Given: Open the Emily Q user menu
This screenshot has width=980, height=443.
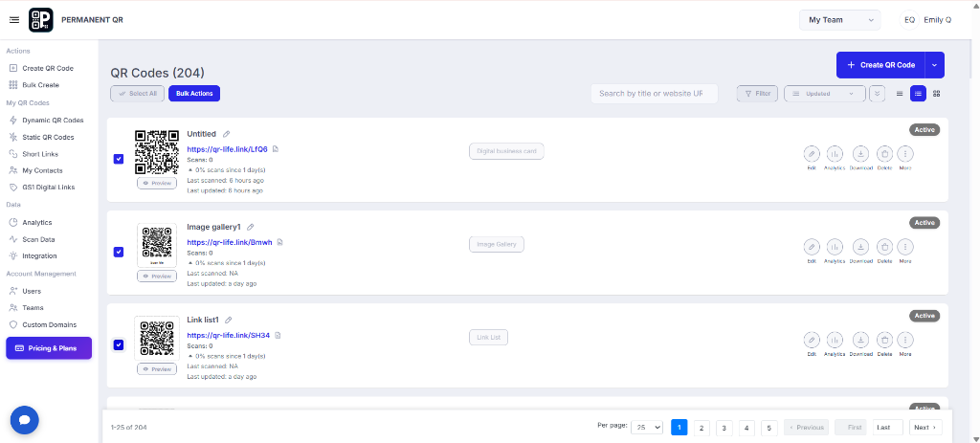Looking at the screenshot, I should pyautogui.click(x=925, y=20).
